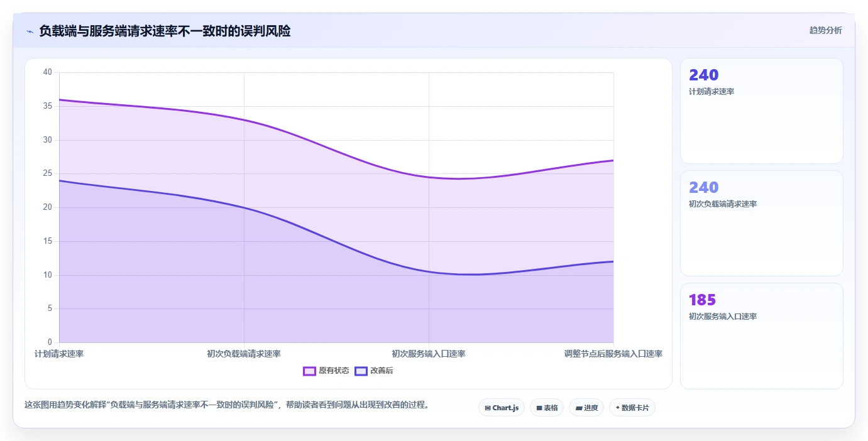The image size is (868, 441).
Task: Click the Chart.js tag button
Action: 502,408
